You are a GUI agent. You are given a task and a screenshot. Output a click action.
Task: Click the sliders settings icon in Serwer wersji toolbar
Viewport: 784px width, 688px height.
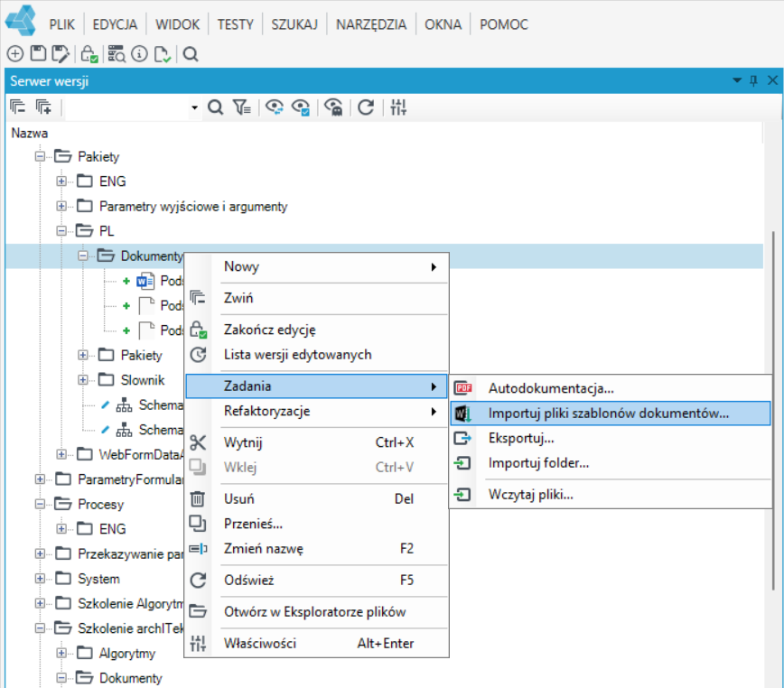click(x=398, y=107)
